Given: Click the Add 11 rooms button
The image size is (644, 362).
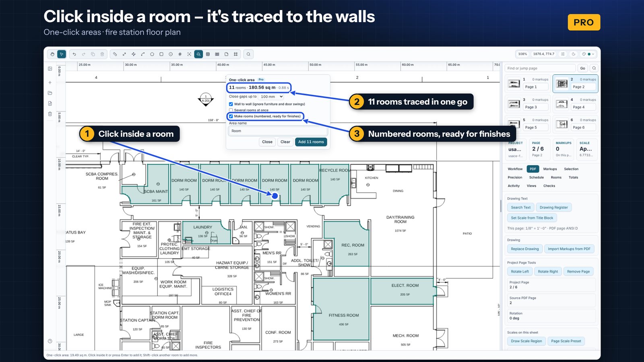Looking at the screenshot, I should pos(311,142).
